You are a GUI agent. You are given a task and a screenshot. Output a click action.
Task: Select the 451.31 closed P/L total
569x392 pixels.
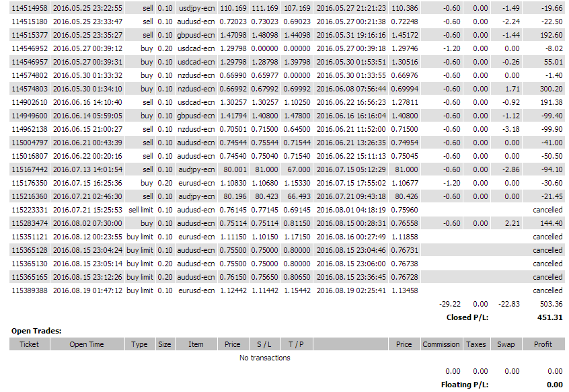pyautogui.click(x=549, y=317)
